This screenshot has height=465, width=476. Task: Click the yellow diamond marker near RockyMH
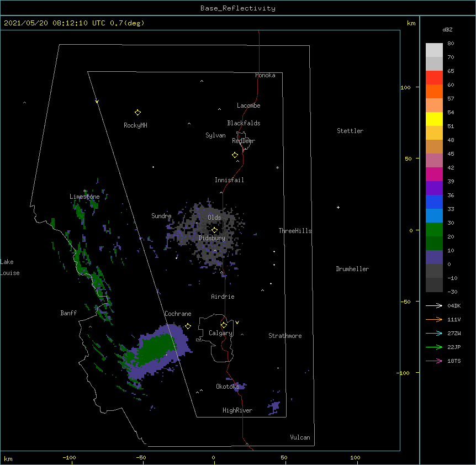click(137, 113)
